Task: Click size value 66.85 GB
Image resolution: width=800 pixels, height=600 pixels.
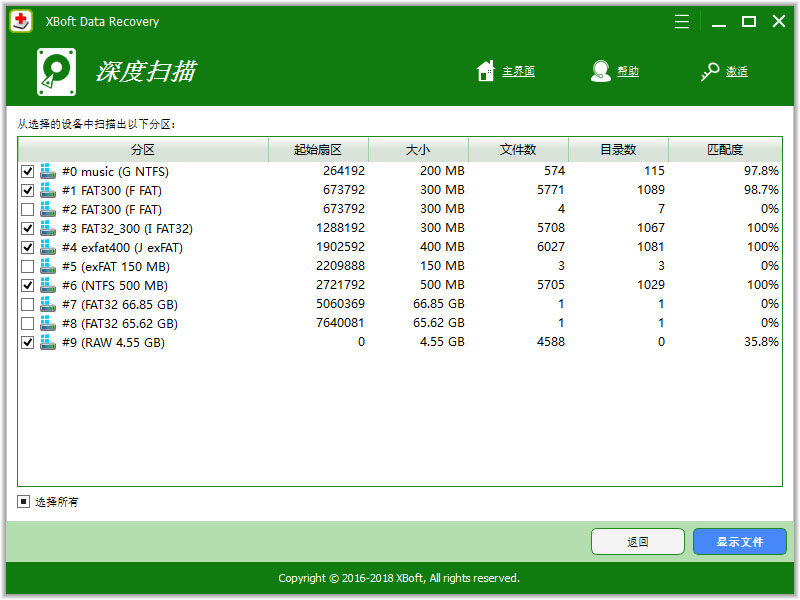Action: [x=439, y=304]
